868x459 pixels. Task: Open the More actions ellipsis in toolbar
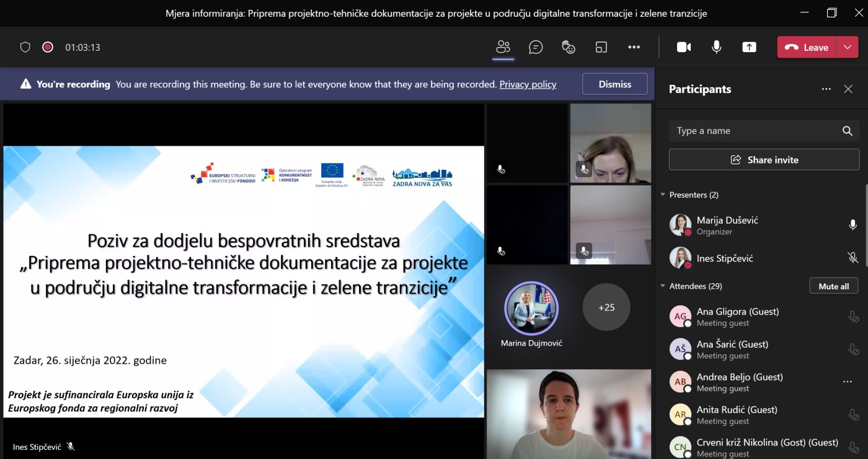click(x=634, y=47)
